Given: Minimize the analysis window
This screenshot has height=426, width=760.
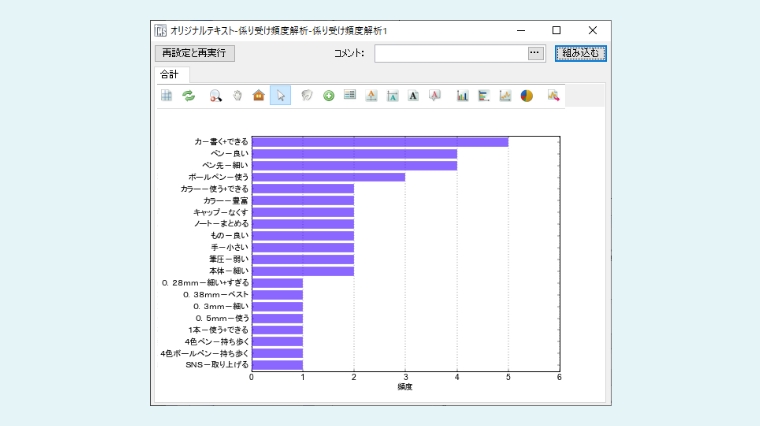Looking at the screenshot, I should click(521, 31).
